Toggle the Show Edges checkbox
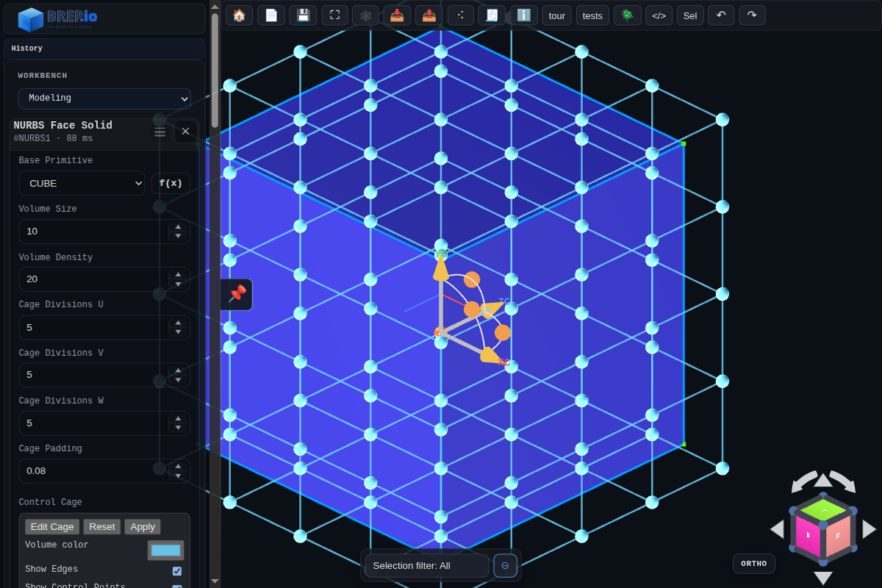 (177, 571)
